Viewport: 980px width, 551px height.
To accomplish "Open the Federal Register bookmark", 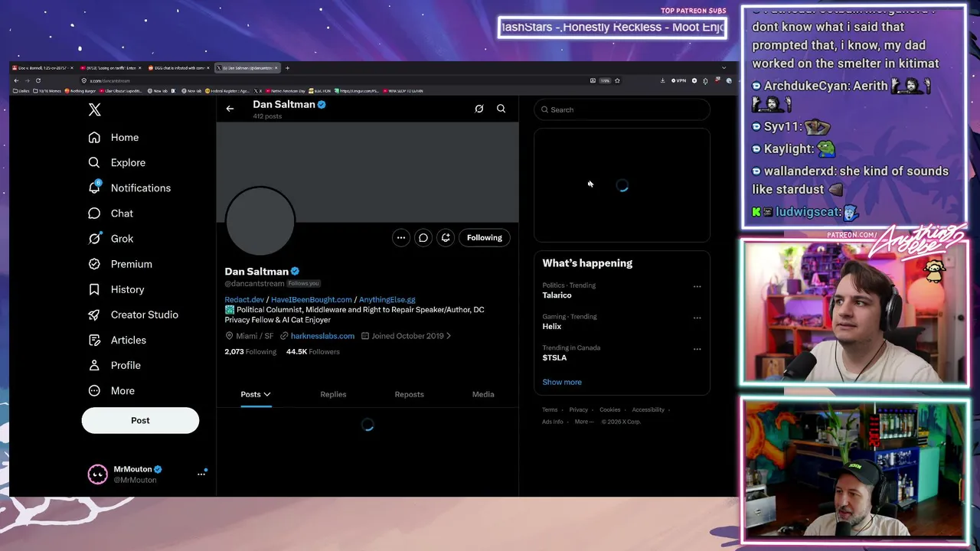I will 227,91.
